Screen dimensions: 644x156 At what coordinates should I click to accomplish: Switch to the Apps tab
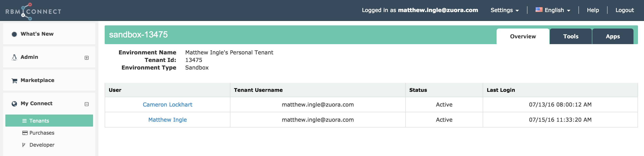tap(612, 36)
